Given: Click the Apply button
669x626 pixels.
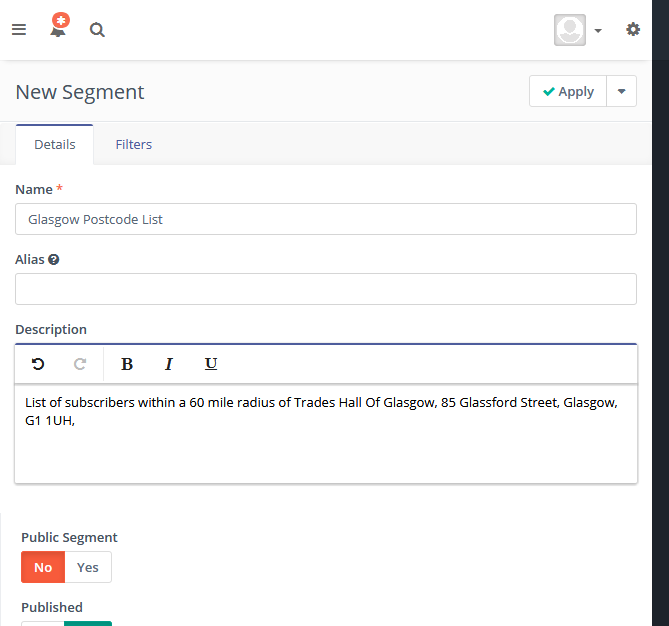Looking at the screenshot, I should click(568, 91).
